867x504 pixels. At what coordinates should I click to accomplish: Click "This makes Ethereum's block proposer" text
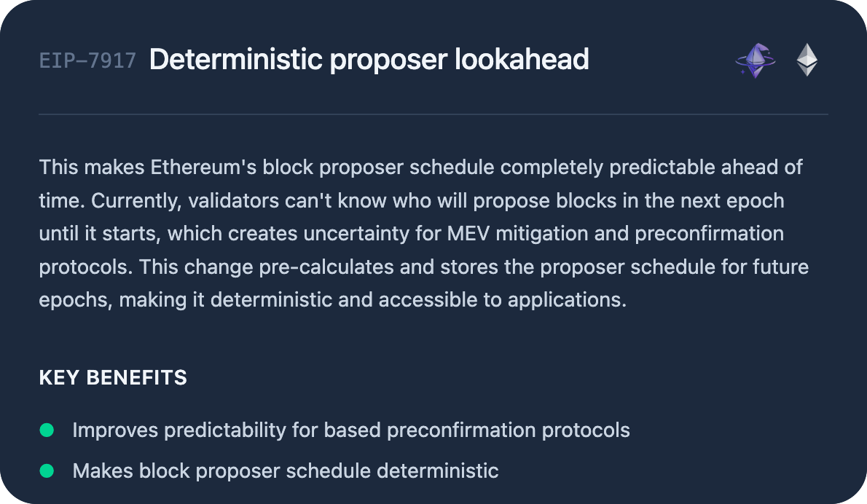tap(221, 167)
